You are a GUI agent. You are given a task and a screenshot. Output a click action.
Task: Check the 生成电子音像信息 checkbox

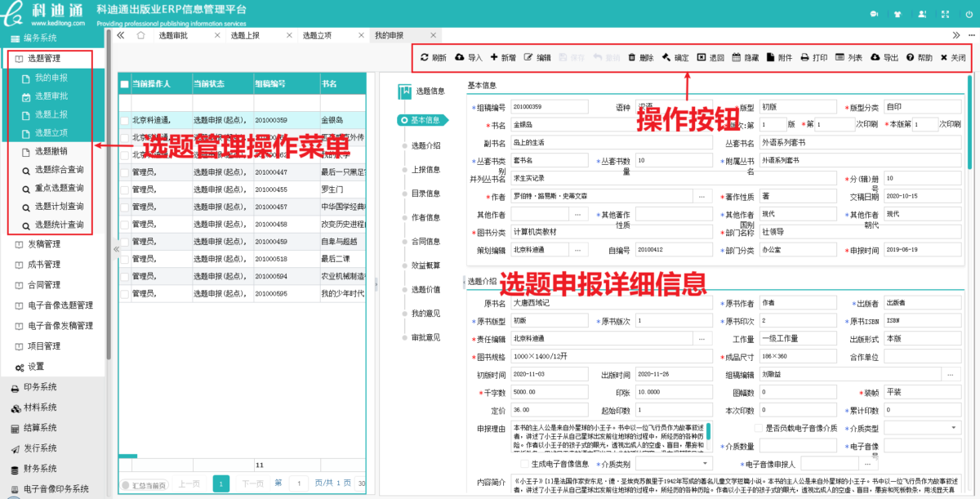click(x=523, y=464)
